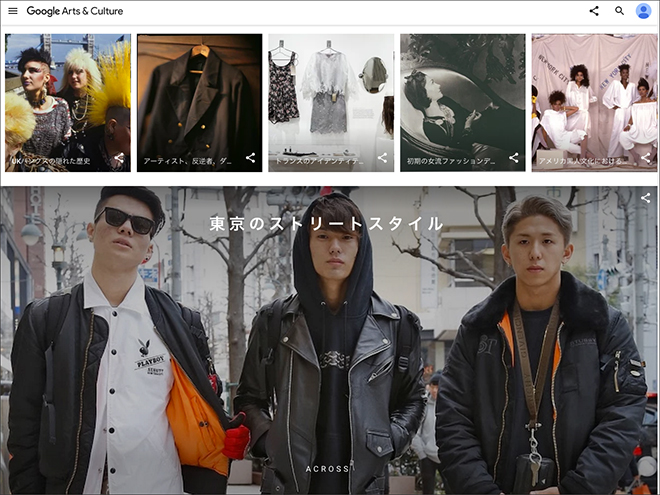
Task: Open the black double-breasted jacket thumbnail
Action: pos(199,95)
